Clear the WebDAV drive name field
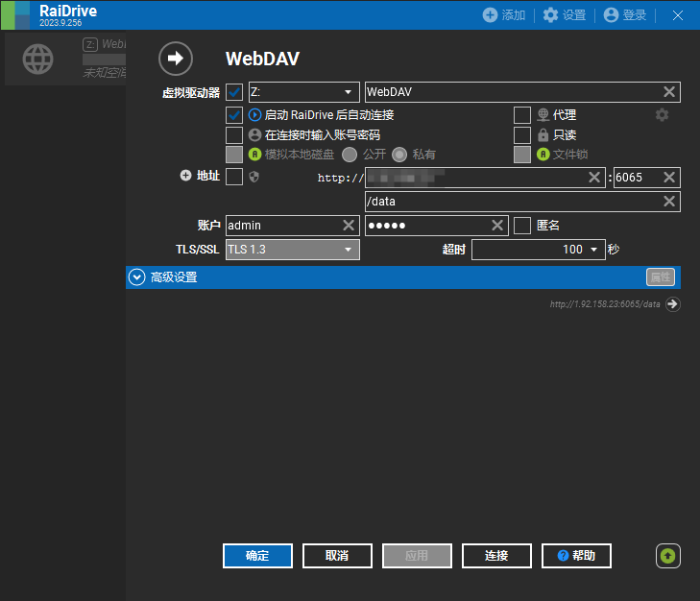This screenshot has height=601, width=700. point(668,92)
